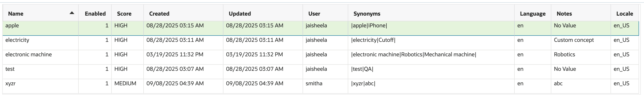This screenshot has width=644, height=100.
Task: Click the |electricity|Cutoff| synonyms cell
Action: click(x=431, y=43)
